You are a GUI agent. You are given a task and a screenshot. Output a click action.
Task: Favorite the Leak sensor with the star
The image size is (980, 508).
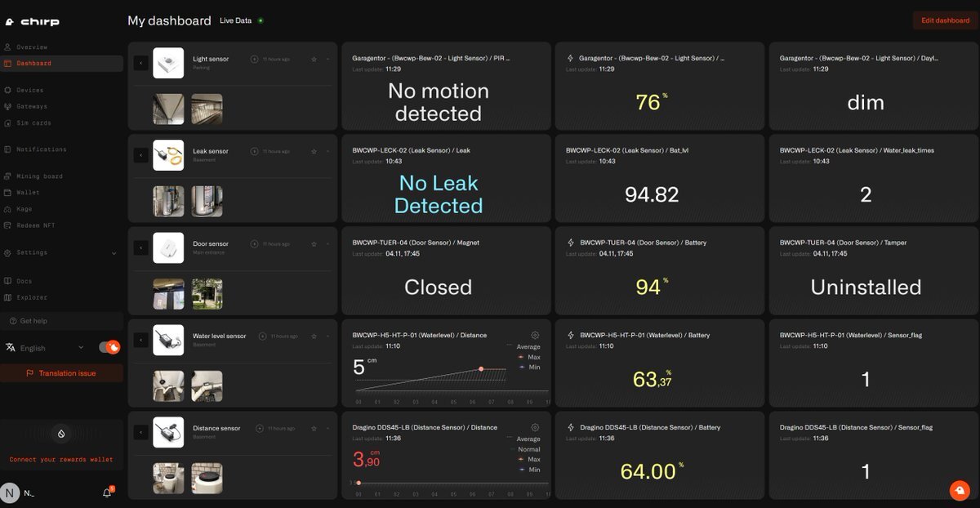pos(314,151)
